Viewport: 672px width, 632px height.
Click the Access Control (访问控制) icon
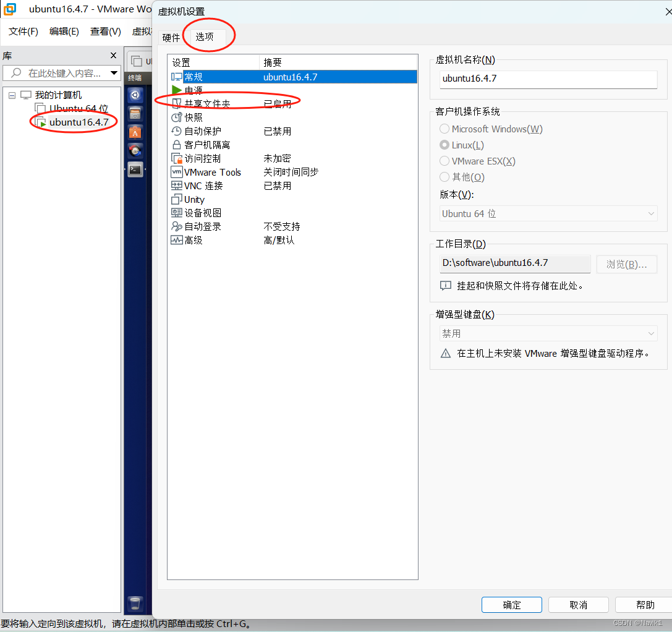click(176, 158)
